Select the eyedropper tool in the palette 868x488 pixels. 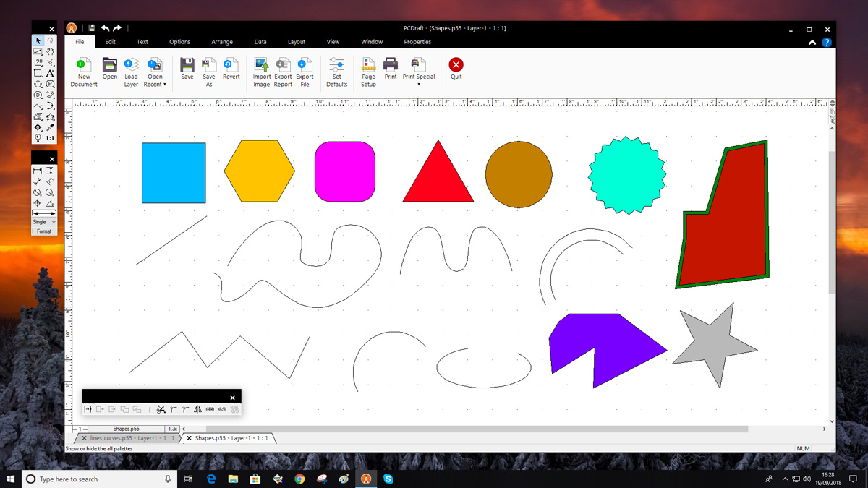pyautogui.click(x=50, y=127)
